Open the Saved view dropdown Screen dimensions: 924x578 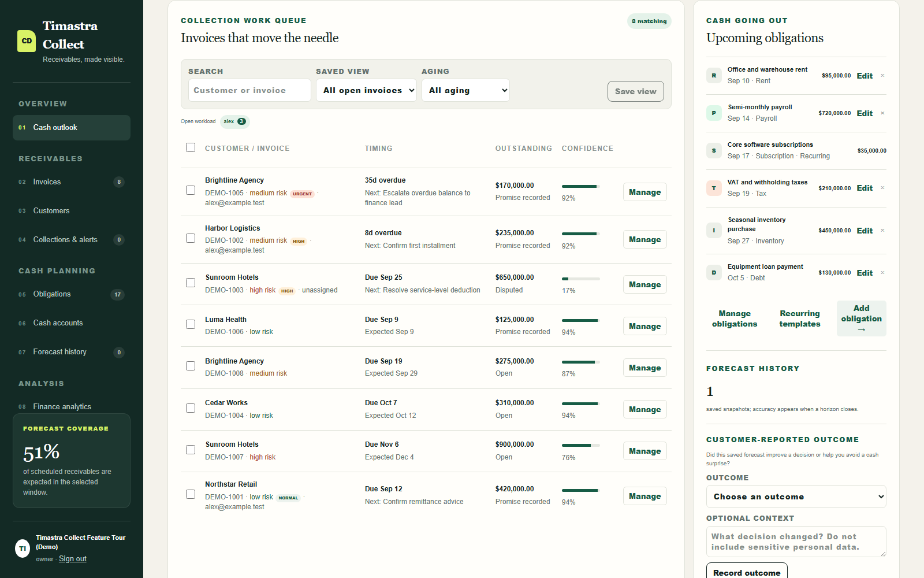coord(366,90)
